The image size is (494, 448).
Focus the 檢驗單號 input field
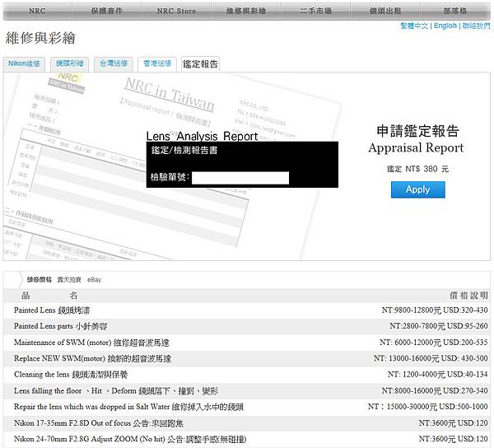pyautogui.click(x=240, y=178)
